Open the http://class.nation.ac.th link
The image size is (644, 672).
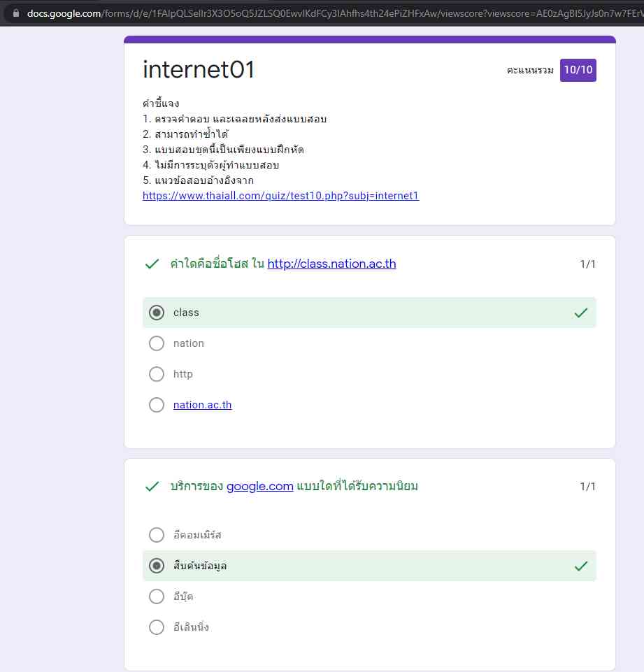(x=331, y=264)
